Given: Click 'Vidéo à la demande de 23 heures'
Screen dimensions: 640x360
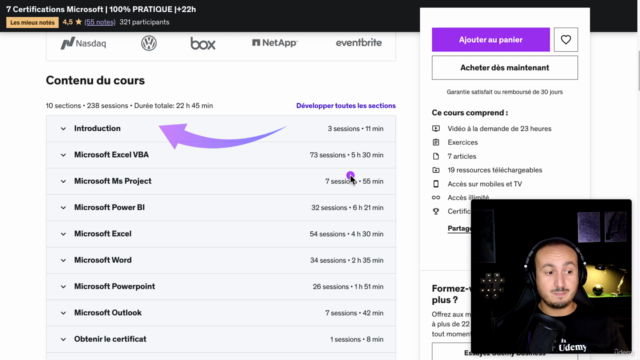Looking at the screenshot, I should click(499, 129).
